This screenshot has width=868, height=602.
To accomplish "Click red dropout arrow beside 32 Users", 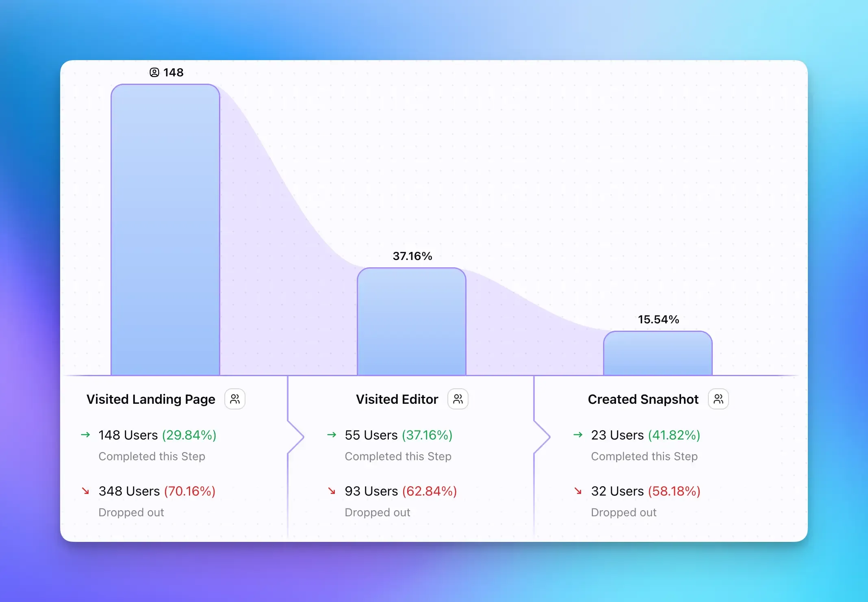I will pos(578,491).
